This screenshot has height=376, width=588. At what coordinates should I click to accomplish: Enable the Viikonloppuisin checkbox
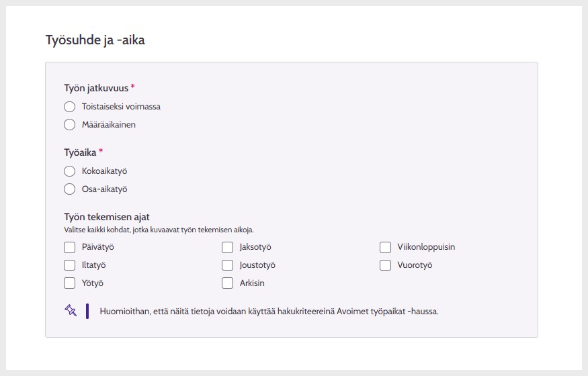[385, 247]
